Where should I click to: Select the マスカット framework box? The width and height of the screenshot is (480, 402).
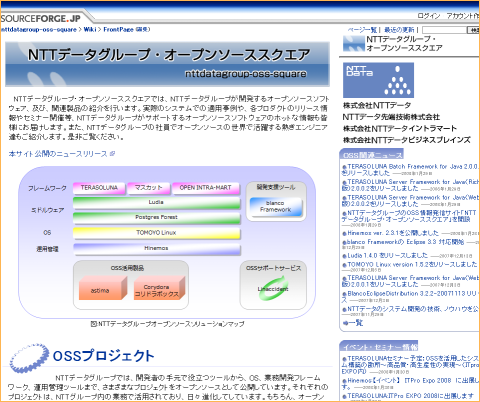[x=148, y=188]
